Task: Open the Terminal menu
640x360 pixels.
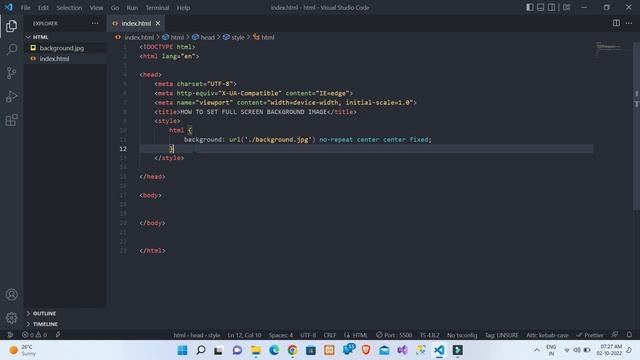Action: (x=157, y=8)
